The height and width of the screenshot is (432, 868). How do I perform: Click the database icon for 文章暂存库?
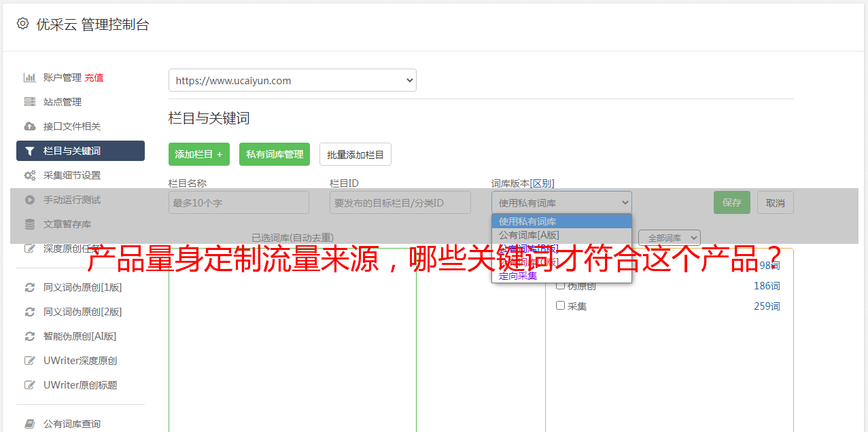(x=29, y=224)
